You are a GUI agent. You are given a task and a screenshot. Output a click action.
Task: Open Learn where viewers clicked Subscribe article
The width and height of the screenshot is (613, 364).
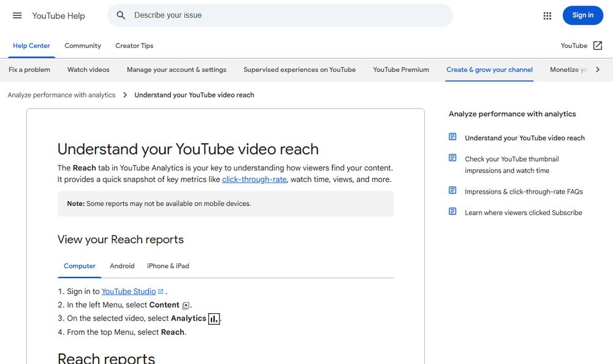pos(524,213)
